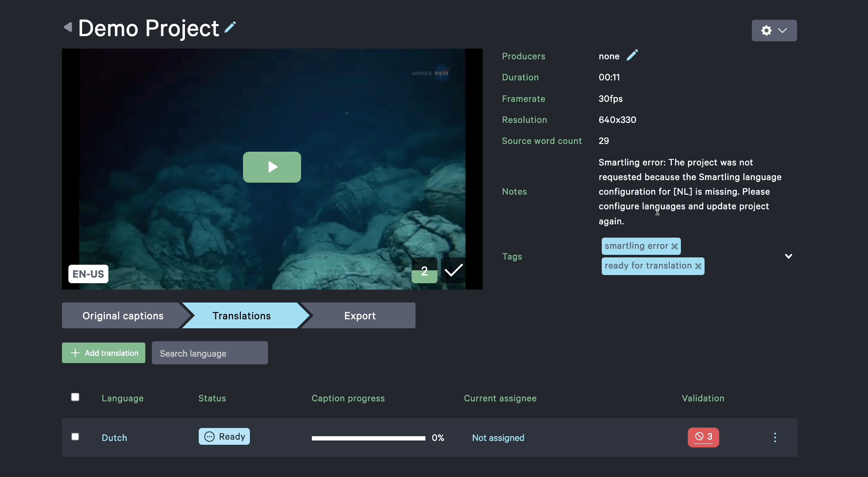Viewport: 868px width, 477px height.
Task: Expand the Tags dropdown chevron
Action: tap(788, 256)
